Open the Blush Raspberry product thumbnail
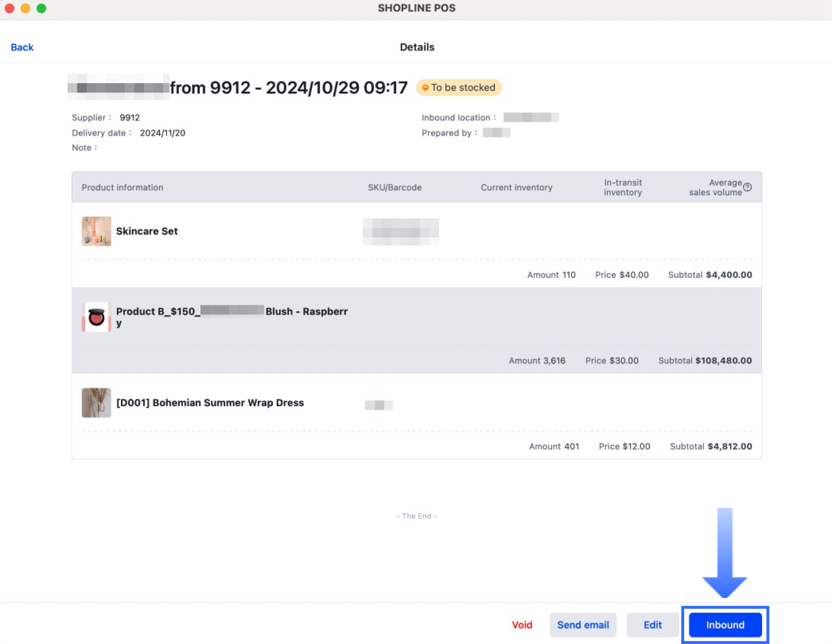The image size is (832, 644). (x=96, y=317)
